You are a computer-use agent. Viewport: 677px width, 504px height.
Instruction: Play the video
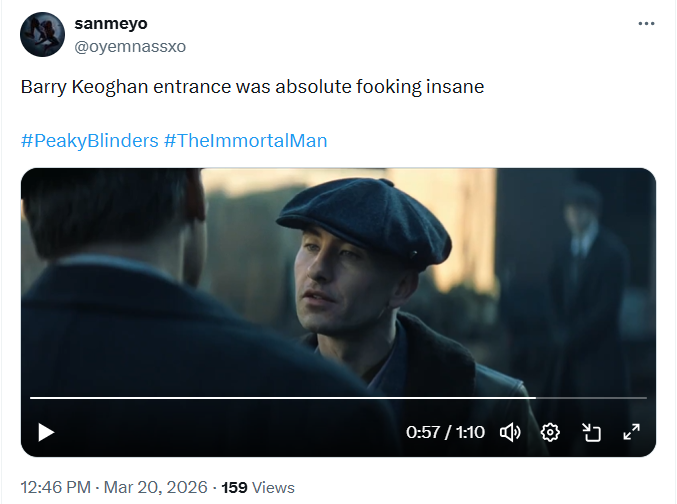pos(46,432)
